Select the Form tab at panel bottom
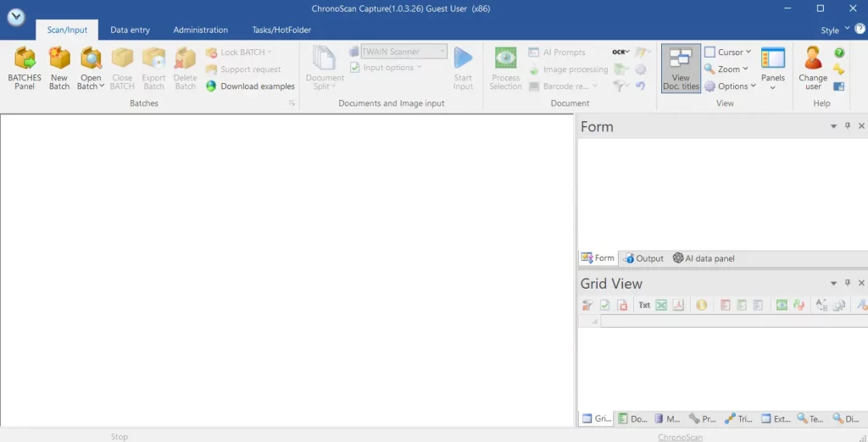 click(598, 258)
